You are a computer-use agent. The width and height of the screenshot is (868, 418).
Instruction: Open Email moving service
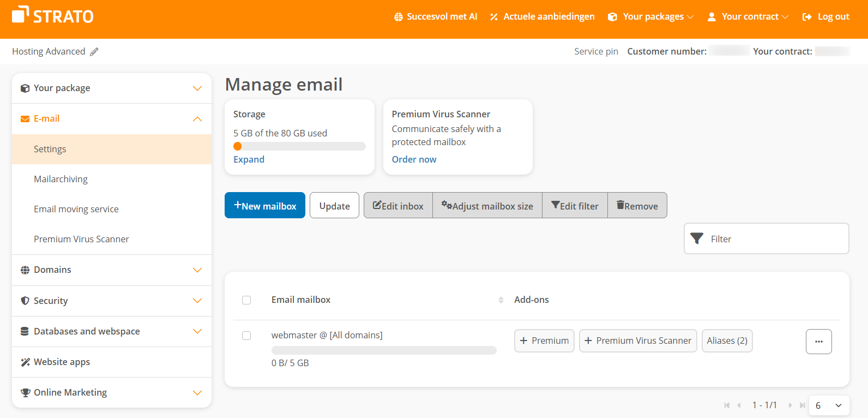pyautogui.click(x=112, y=209)
